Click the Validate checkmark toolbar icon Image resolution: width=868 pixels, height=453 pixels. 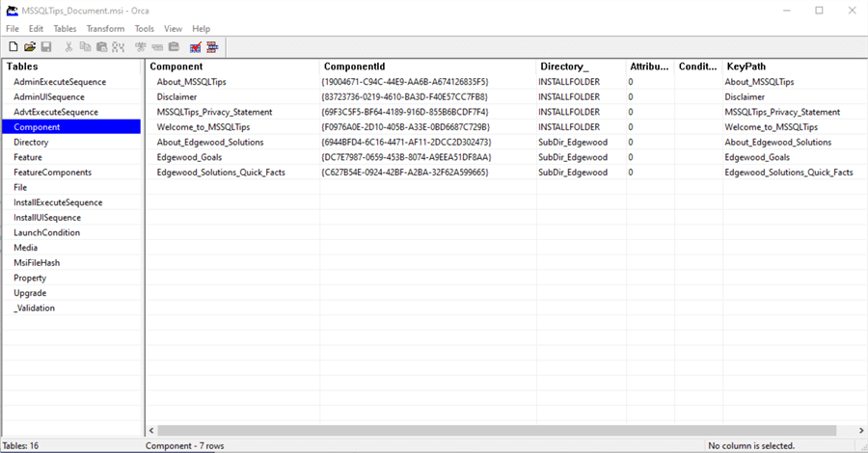coord(196,47)
